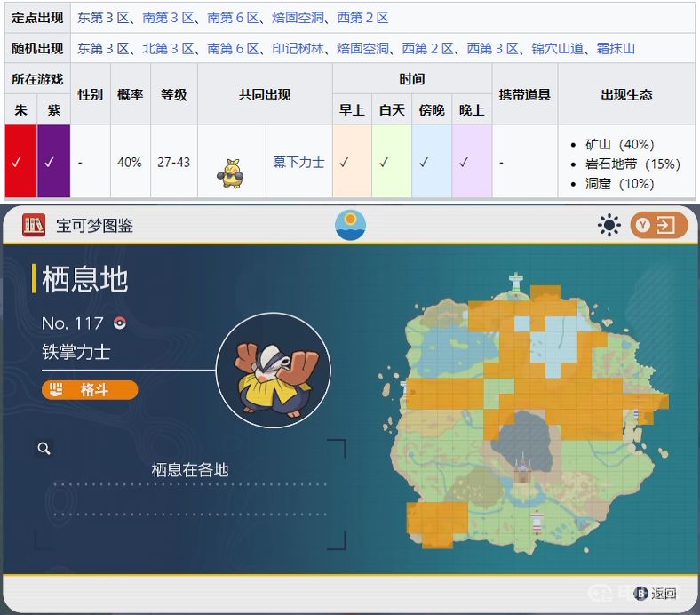Click the purple 紫 version cell
This screenshot has width=700, height=615.
(x=53, y=161)
